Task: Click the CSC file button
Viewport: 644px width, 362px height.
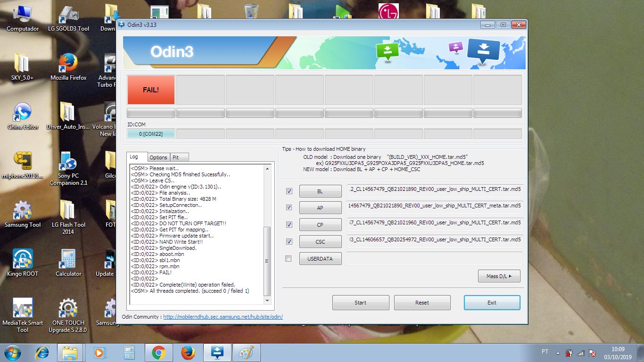Action: point(321,242)
